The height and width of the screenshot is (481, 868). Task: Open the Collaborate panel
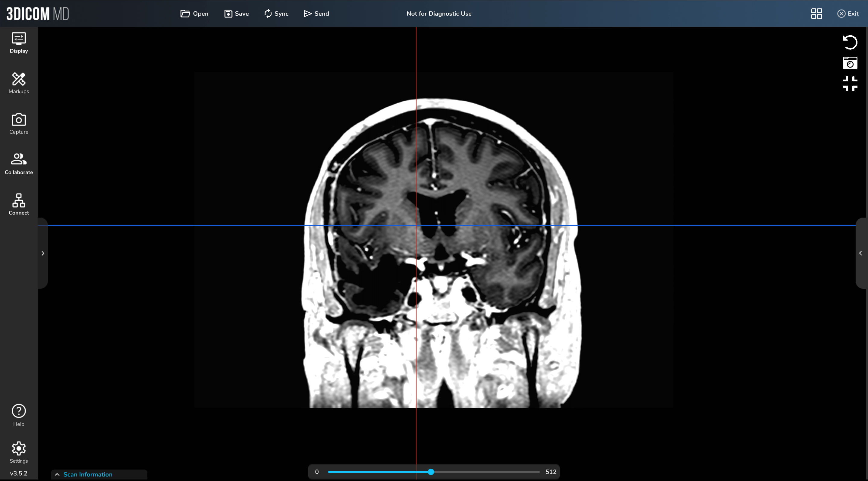(19, 164)
